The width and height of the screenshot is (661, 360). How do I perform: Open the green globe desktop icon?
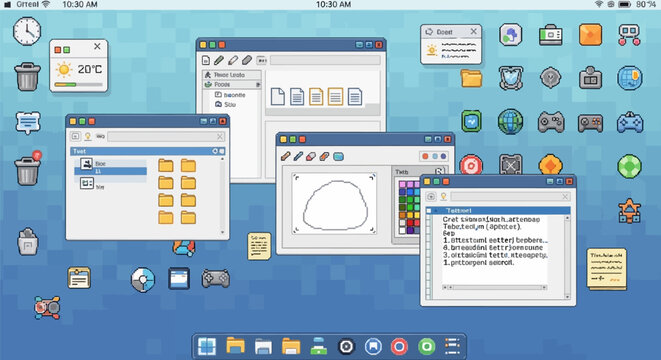pos(510,122)
